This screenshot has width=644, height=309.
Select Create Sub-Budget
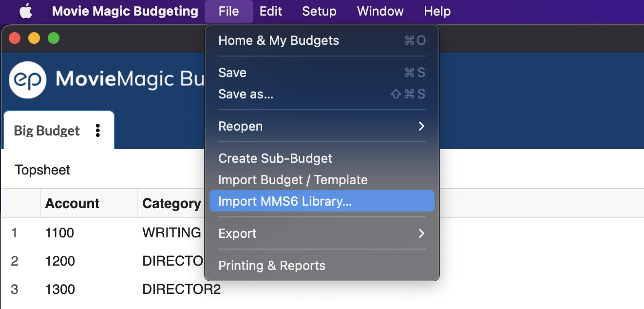coord(322,158)
